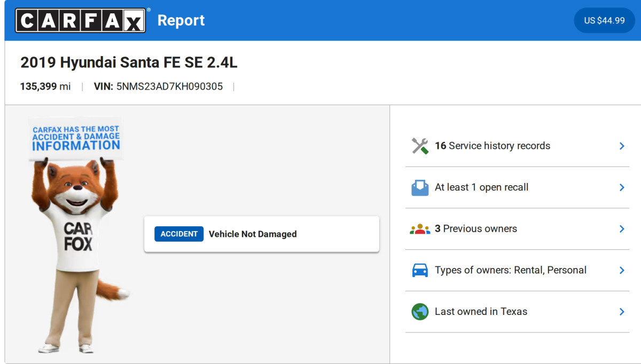Click the crossed wrench service history icon
The image size is (641, 364).
420,145
